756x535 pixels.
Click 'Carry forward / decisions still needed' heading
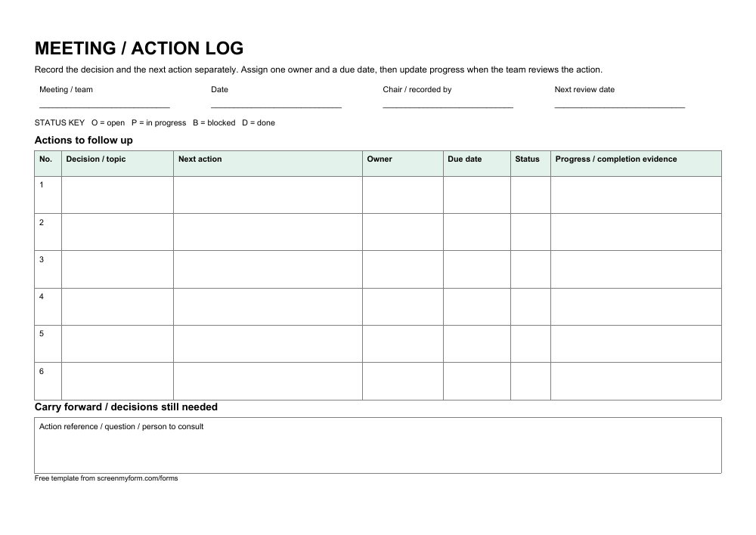coord(125,407)
